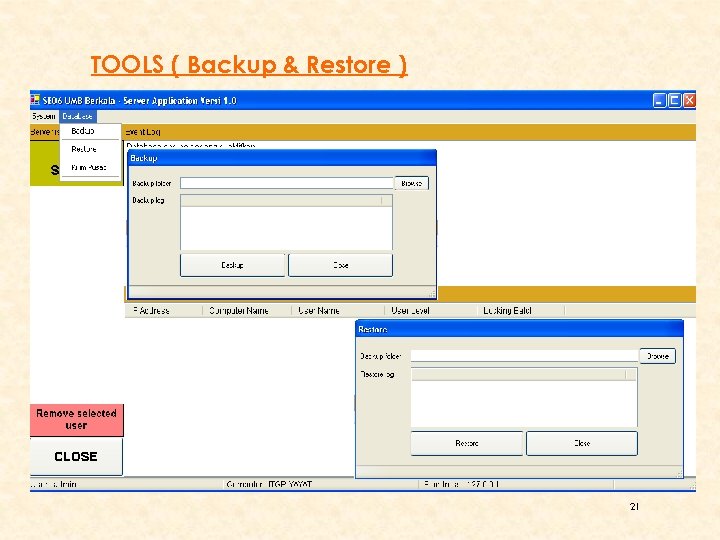
Task: Start backup with the Backup button
Action: coord(232,265)
